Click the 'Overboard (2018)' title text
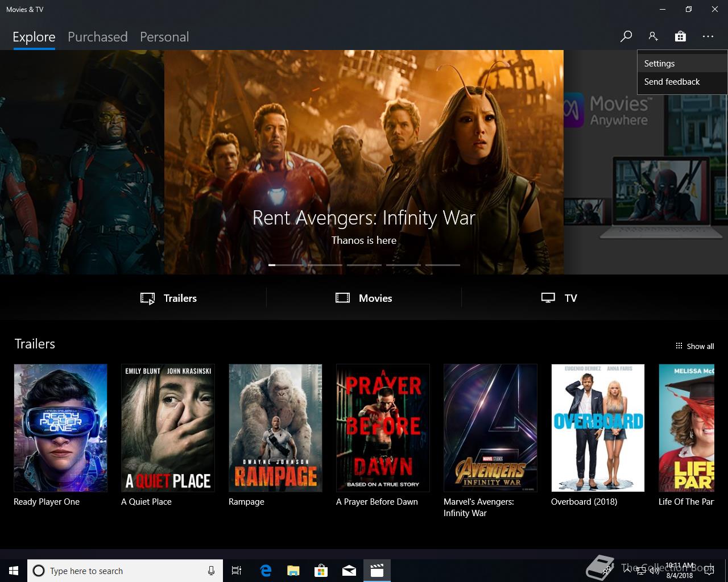 pyautogui.click(x=584, y=502)
